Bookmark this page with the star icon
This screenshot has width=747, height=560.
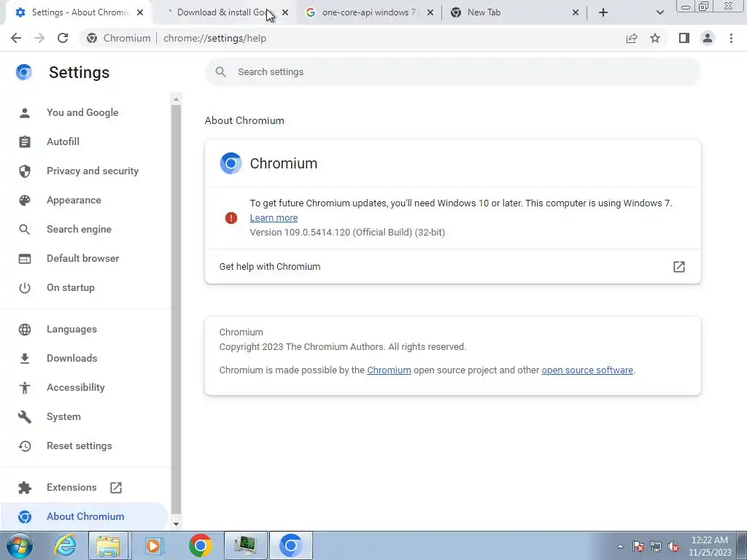tap(655, 38)
